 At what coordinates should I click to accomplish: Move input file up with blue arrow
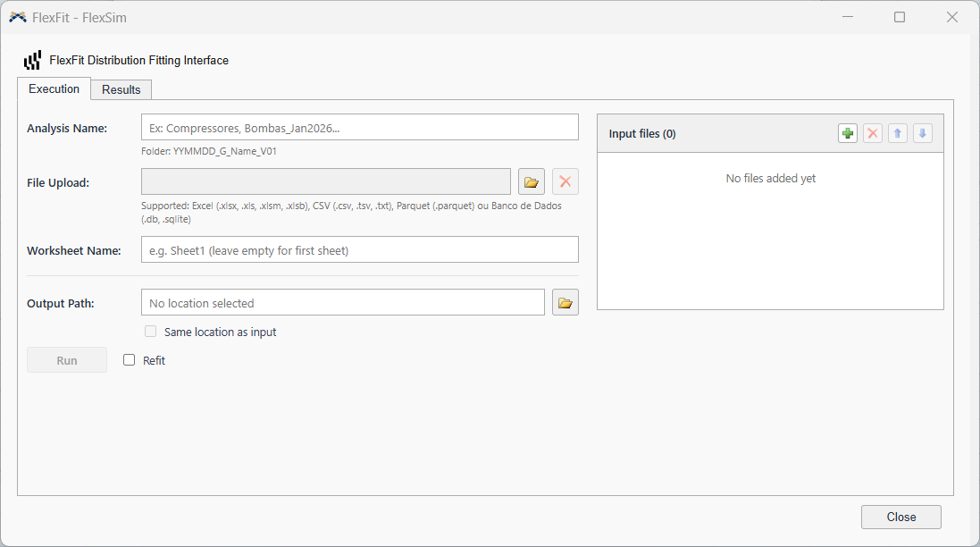click(x=898, y=133)
